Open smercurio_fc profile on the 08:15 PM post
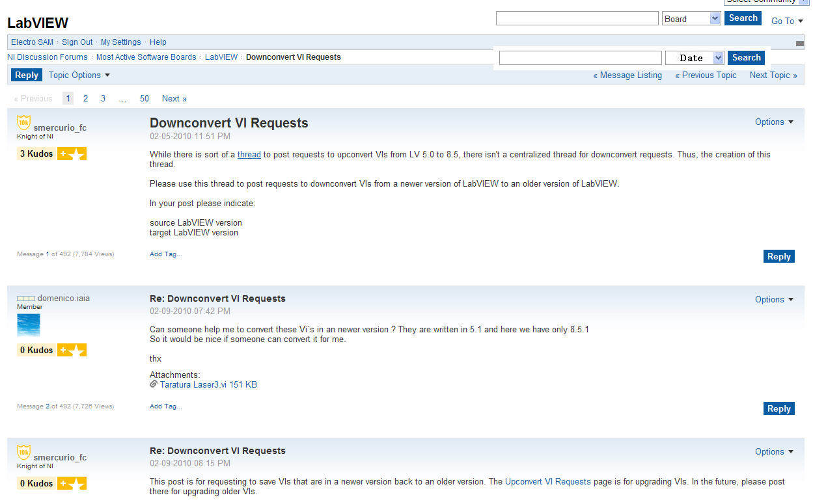 tap(60, 457)
